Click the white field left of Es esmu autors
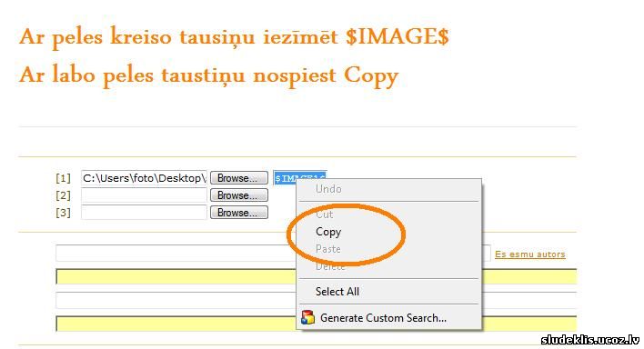644x349 pixels. (273, 253)
